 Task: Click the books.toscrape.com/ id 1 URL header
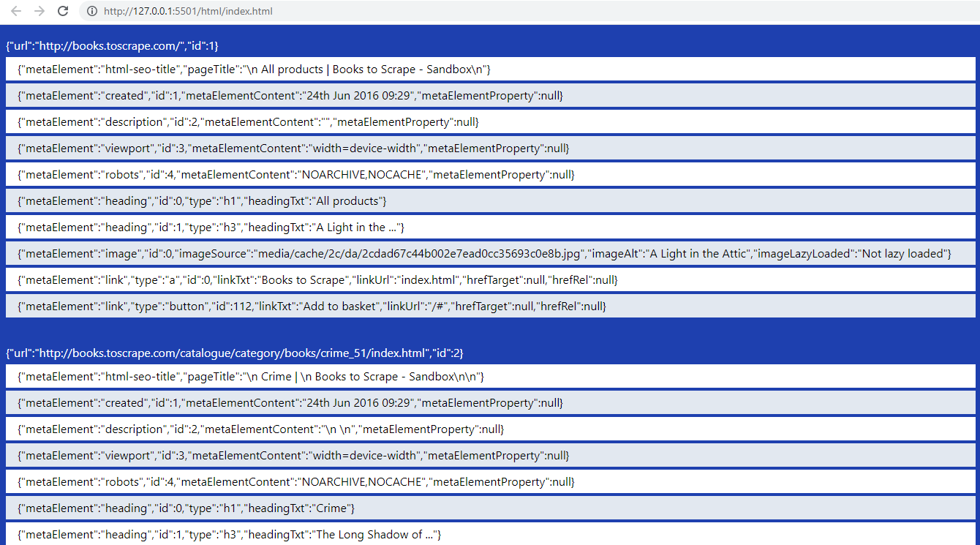(x=112, y=46)
